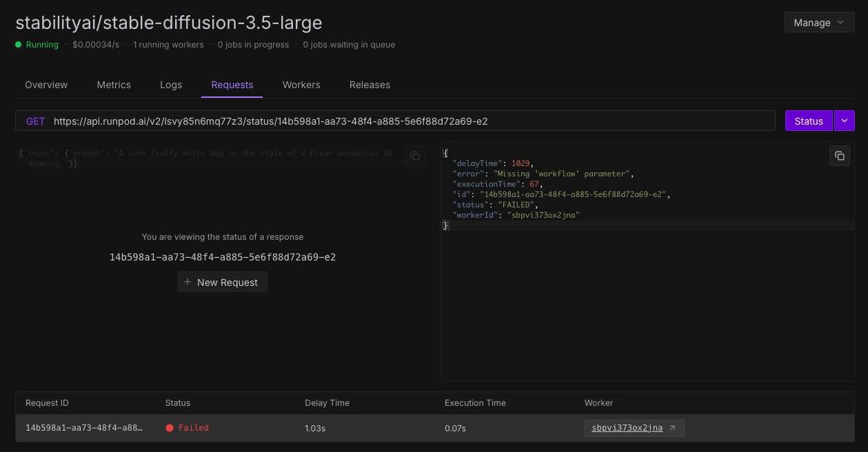The height and width of the screenshot is (452, 868).
Task: Click the plus icon on New Request
Action: [x=188, y=282]
